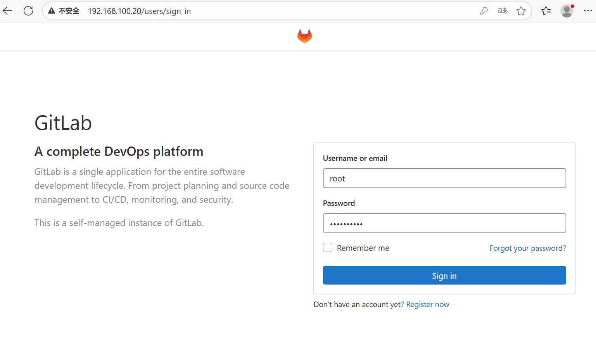Click the Remember me label text
The height and width of the screenshot is (364, 596).
(x=363, y=248)
